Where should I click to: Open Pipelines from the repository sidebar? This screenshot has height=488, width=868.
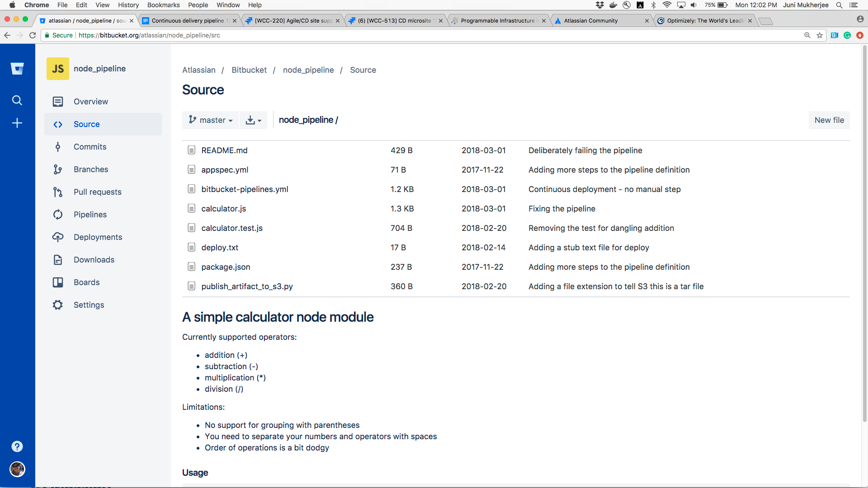tap(90, 215)
